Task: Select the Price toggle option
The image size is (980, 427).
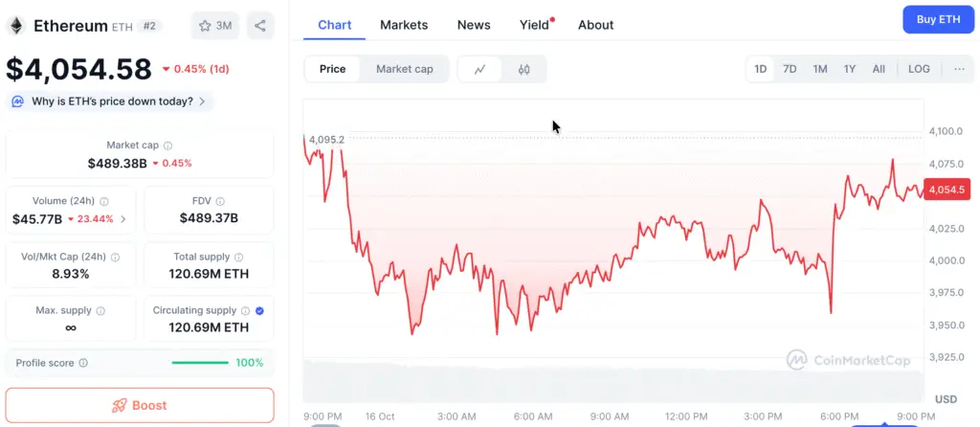Action: click(333, 69)
